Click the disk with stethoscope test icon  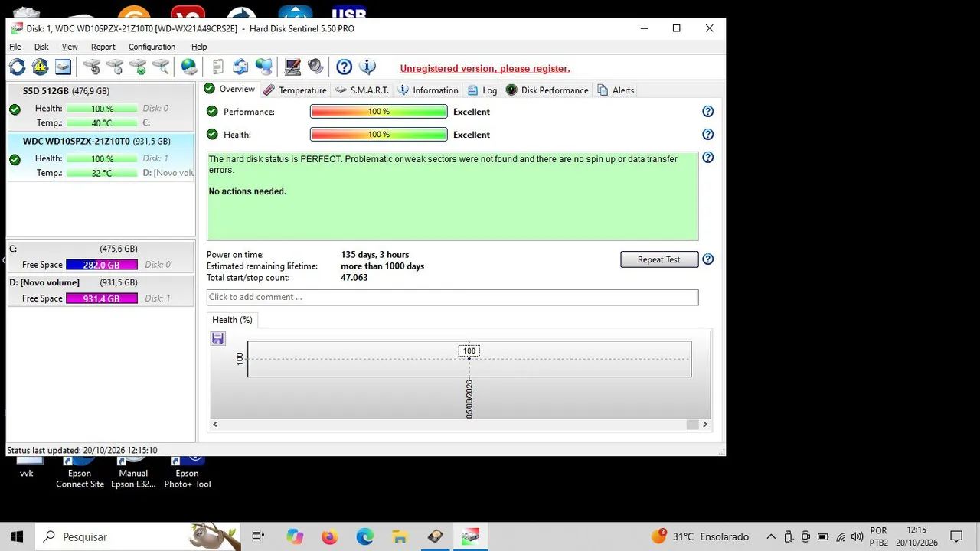[92, 67]
